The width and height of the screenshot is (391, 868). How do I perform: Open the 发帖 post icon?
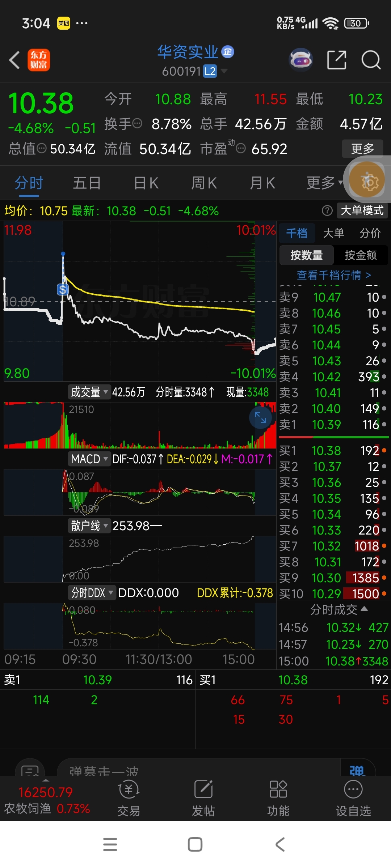point(203,798)
